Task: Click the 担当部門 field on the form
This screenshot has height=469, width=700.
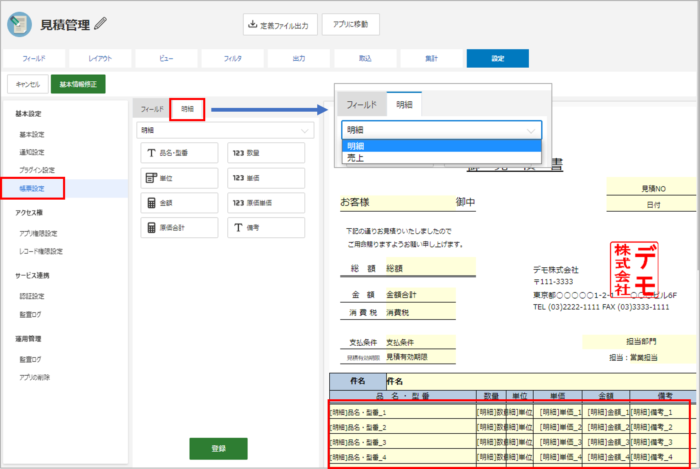Action: (640, 342)
